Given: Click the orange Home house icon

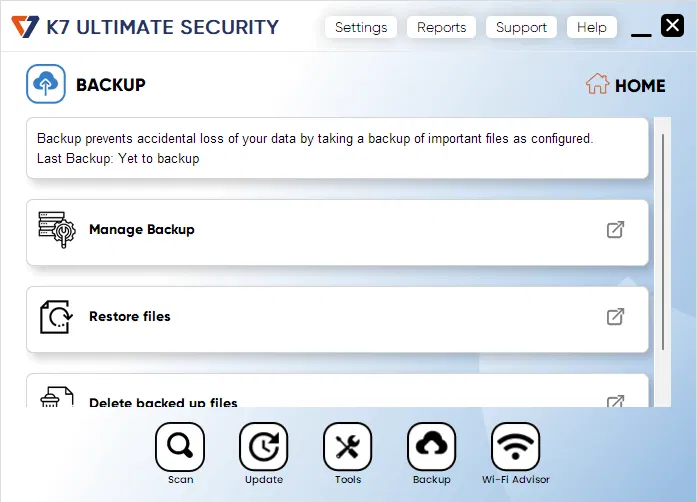Looking at the screenshot, I should [x=597, y=84].
